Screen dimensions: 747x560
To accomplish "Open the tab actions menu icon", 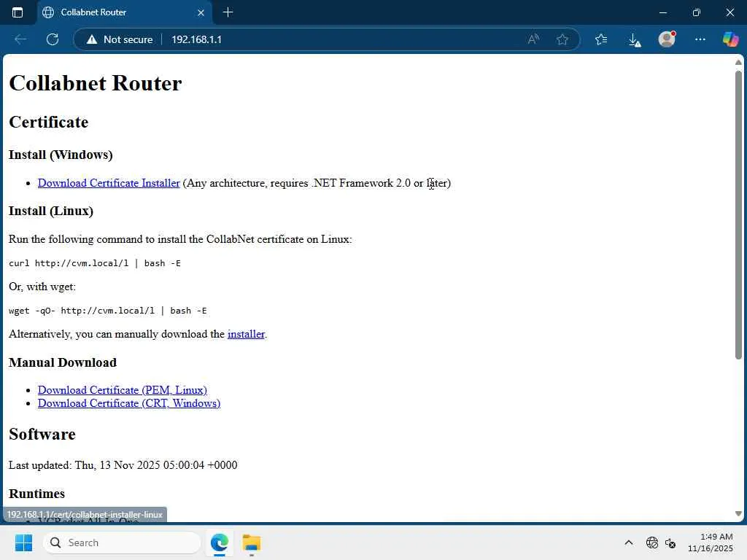I will coord(18,12).
